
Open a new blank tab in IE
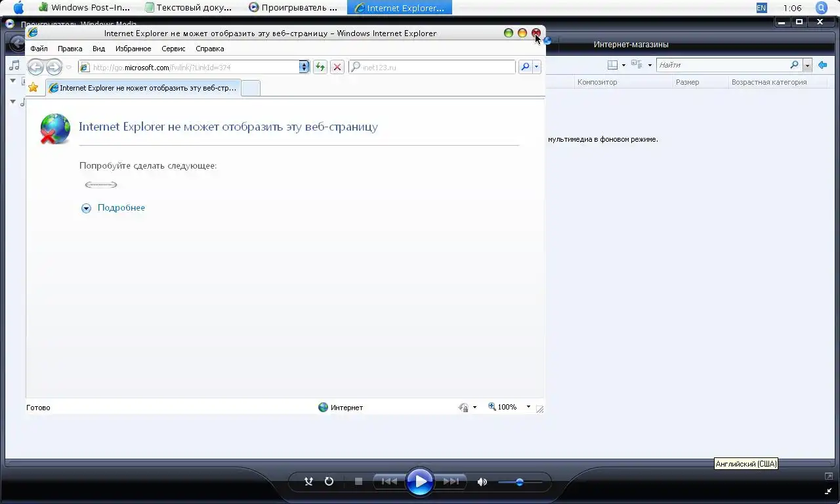[251, 88]
